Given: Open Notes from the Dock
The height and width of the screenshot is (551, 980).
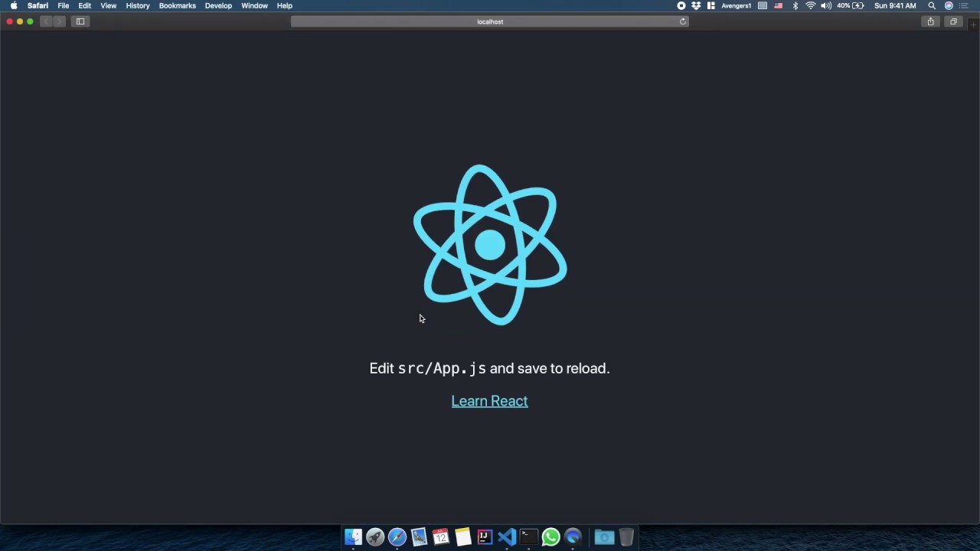Looking at the screenshot, I should (x=462, y=537).
